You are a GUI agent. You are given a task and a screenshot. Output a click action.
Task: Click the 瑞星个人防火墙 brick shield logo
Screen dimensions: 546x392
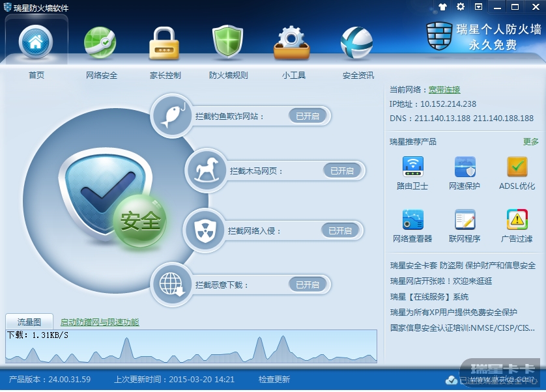pos(439,36)
